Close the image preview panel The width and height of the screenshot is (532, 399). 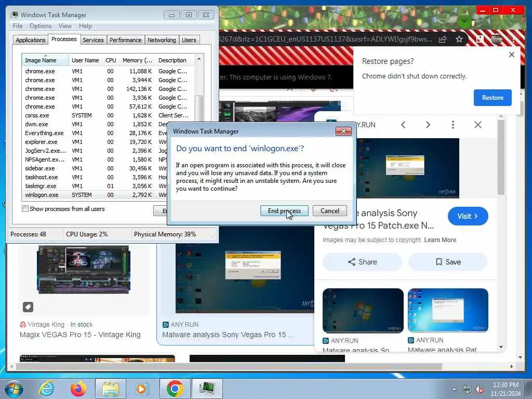pyautogui.click(x=478, y=125)
